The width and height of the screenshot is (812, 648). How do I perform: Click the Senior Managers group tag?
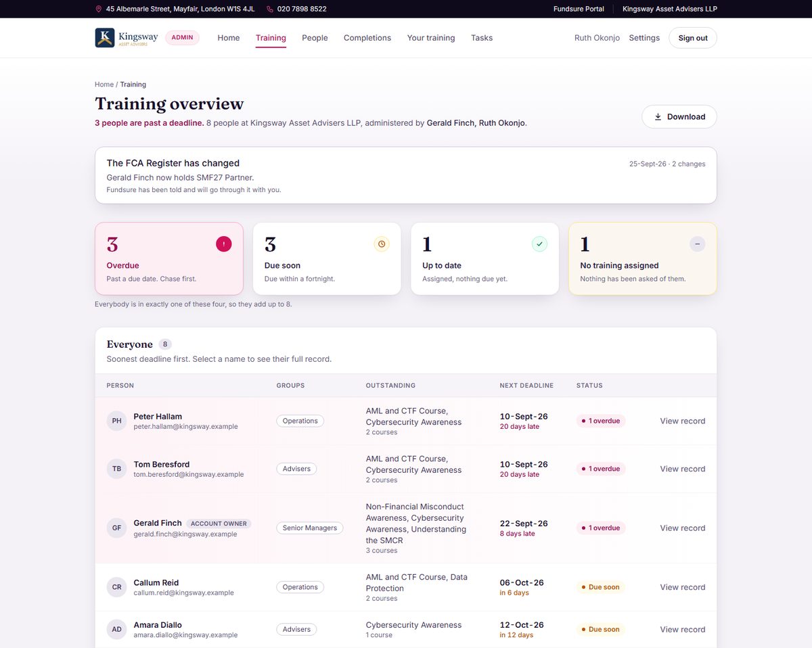point(309,528)
